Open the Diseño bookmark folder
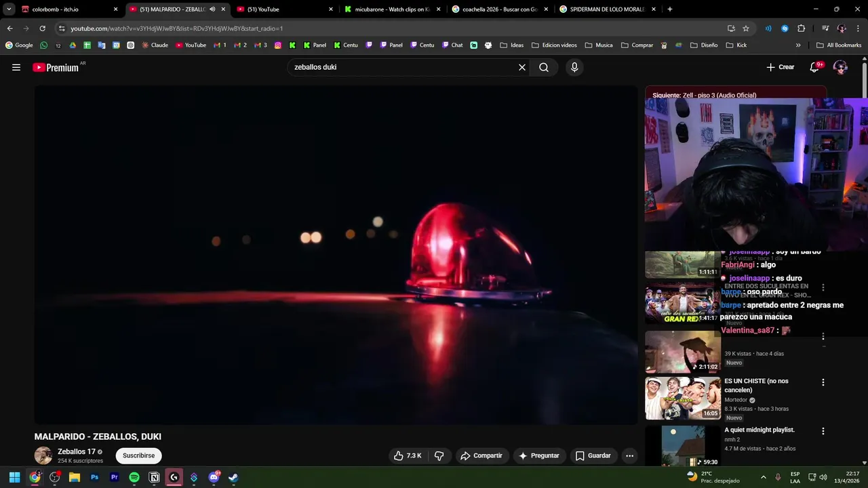 704,45
